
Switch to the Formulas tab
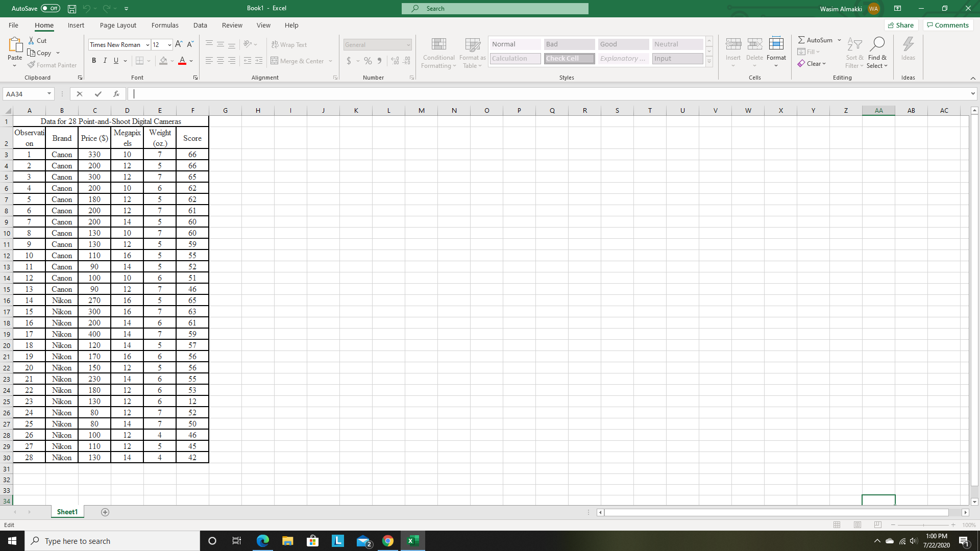[165, 26]
